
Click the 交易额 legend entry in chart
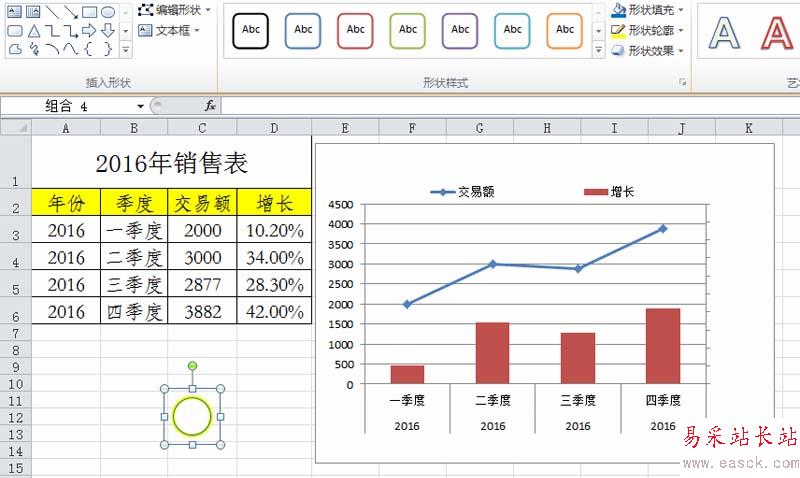coord(462,192)
